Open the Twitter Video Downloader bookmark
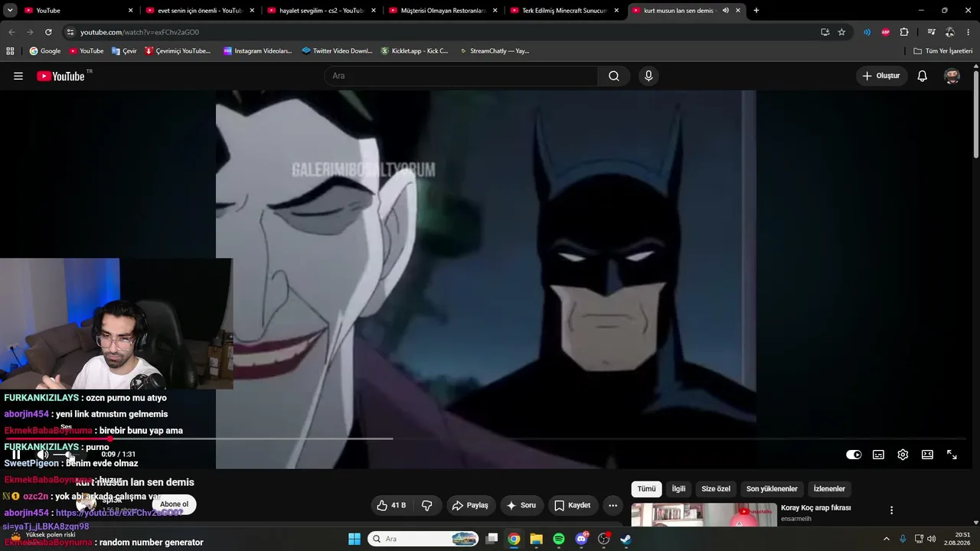This screenshot has width=980, height=551. pyautogui.click(x=337, y=51)
